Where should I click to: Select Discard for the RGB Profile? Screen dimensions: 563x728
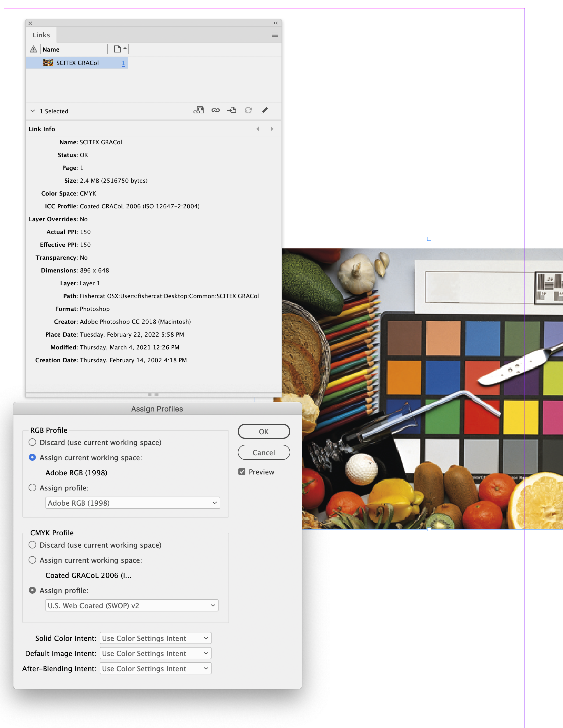click(32, 442)
